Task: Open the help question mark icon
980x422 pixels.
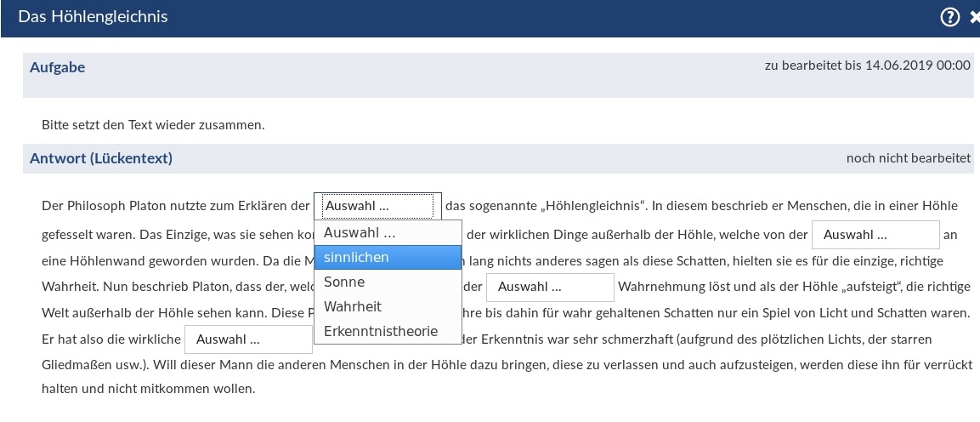Action: click(x=950, y=17)
